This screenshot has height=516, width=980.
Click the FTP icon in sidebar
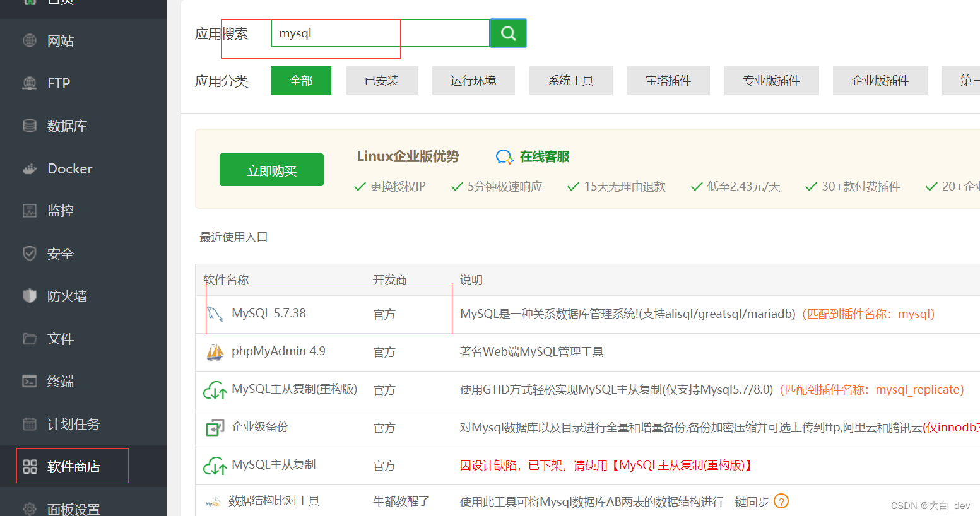[x=30, y=83]
